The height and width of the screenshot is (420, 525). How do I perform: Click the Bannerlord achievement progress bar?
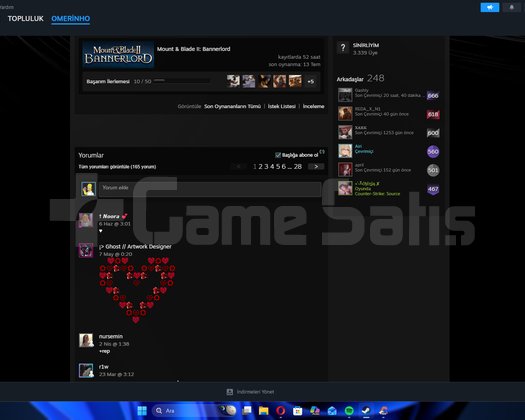pyautogui.click(x=182, y=81)
